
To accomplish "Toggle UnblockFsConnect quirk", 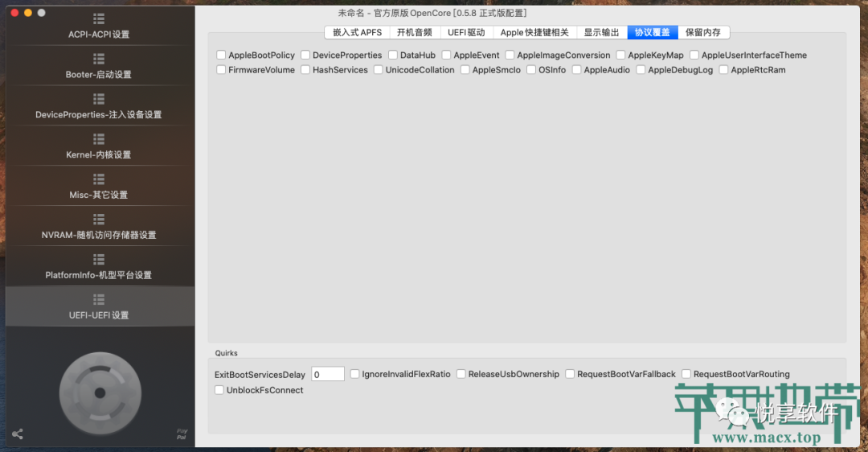I will click(x=219, y=390).
